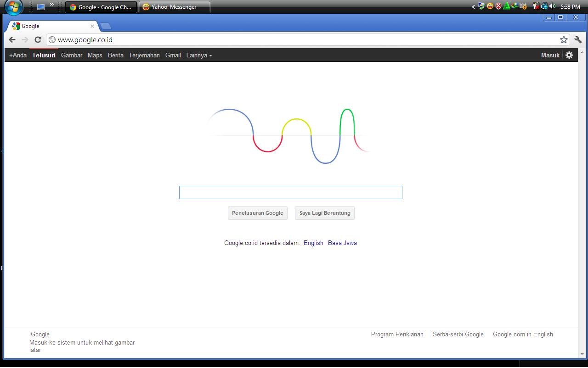Viewport: 588px width, 368px height.
Task: Close the Google tab
Action: click(92, 26)
